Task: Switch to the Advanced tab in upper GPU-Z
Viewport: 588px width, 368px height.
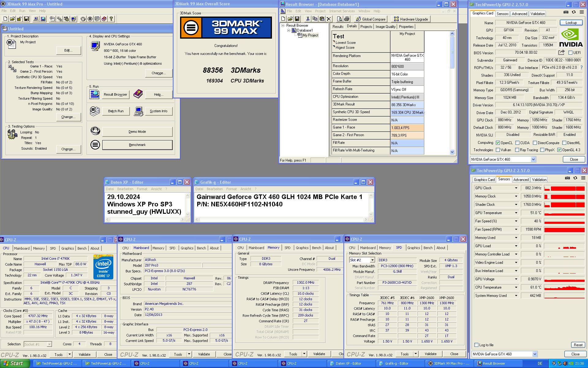Action: click(519, 14)
